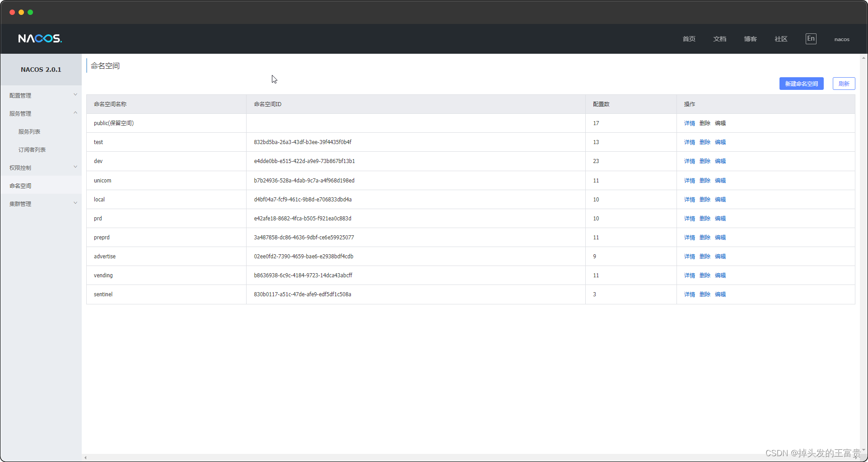View 详情 for the sentinel namespace
Image resolution: width=868 pixels, height=462 pixels.
[689, 294]
